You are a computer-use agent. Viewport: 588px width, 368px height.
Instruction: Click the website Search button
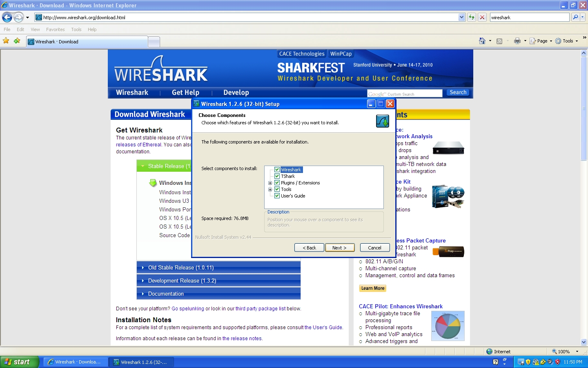pos(458,92)
